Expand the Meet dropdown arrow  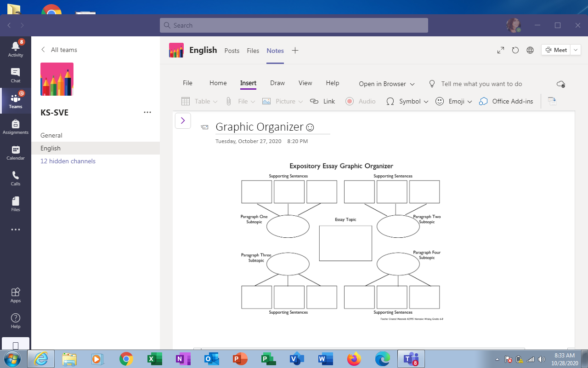[x=576, y=50]
